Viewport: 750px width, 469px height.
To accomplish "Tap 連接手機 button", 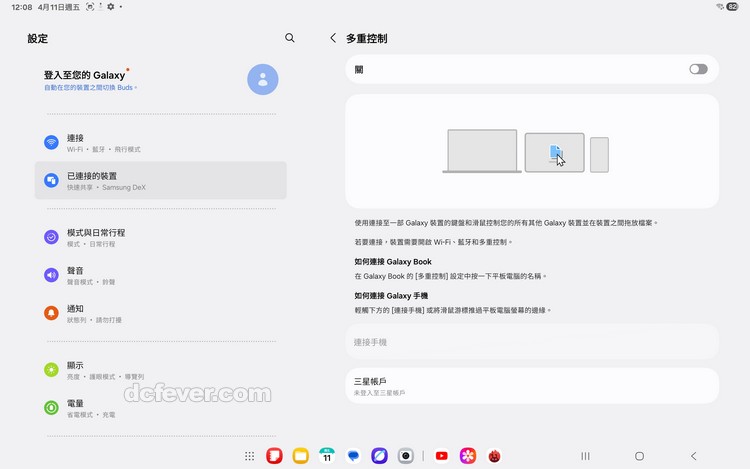I will [x=532, y=342].
